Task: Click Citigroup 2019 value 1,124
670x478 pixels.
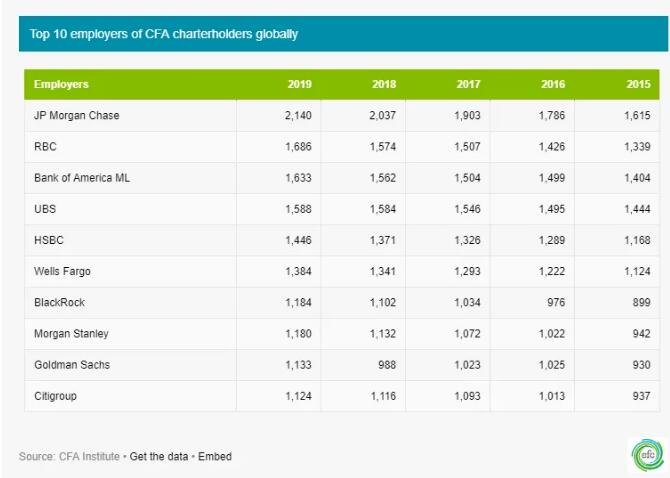Action: pos(298,396)
